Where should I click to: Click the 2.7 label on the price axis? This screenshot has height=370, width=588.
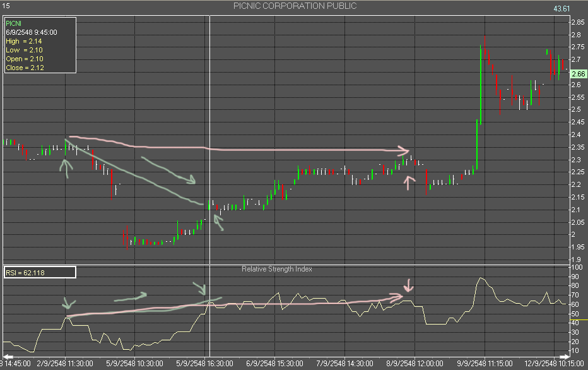coord(576,59)
